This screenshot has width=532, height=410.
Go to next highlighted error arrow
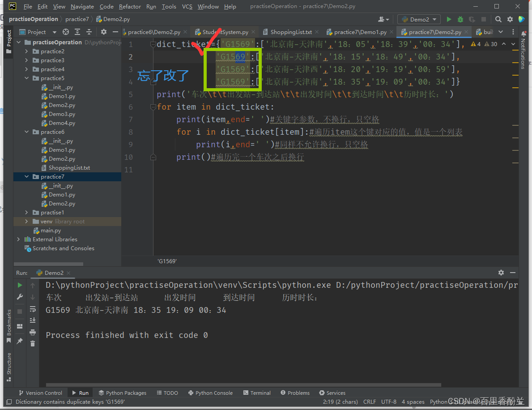click(513, 44)
